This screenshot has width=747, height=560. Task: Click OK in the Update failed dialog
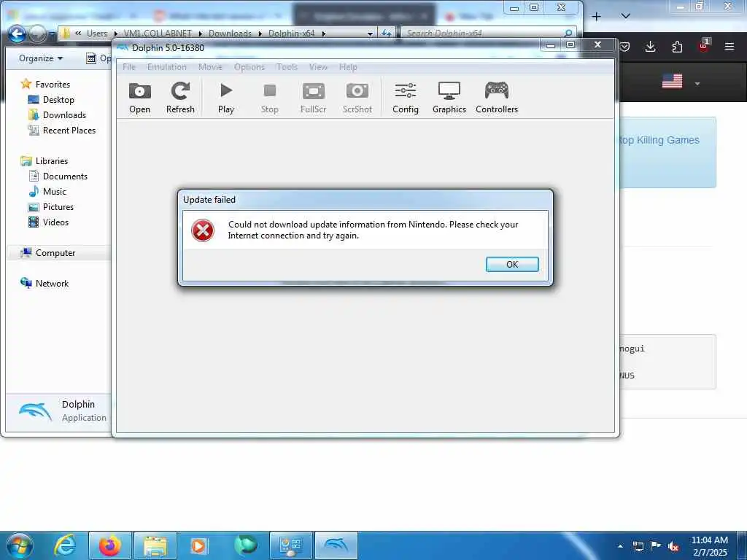coord(512,264)
